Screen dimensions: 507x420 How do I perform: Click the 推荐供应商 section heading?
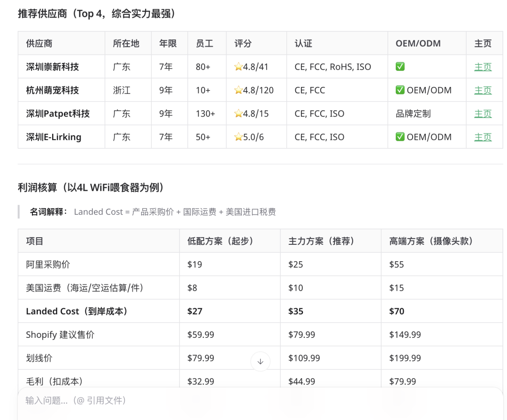97,14
